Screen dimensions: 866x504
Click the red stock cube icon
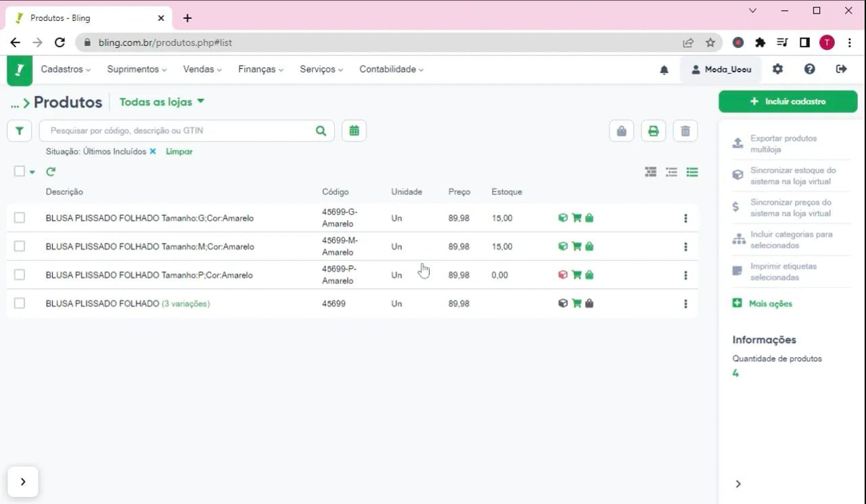click(x=562, y=275)
